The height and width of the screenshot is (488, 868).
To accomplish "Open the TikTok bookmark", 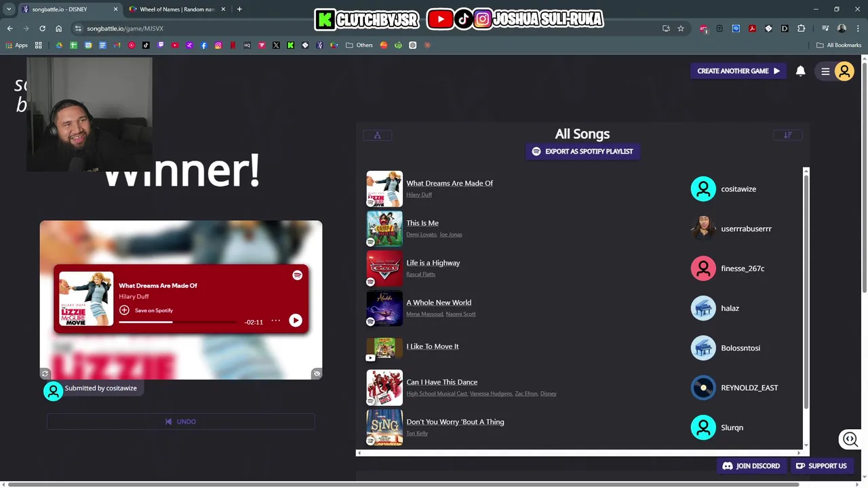I will 146,45.
